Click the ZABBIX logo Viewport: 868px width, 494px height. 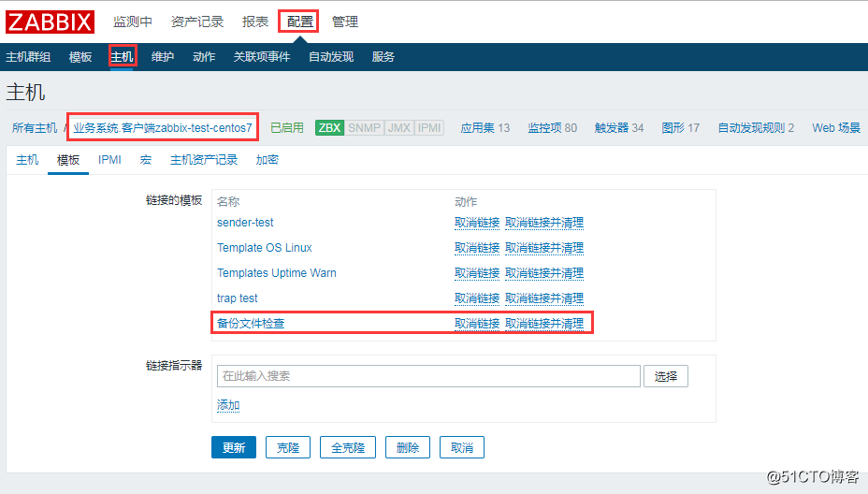click(50, 22)
